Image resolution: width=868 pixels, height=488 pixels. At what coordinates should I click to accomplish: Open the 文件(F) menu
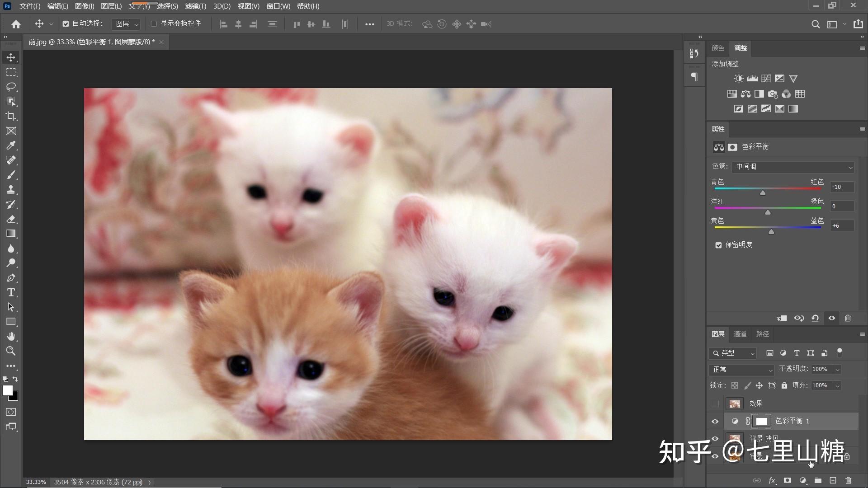[x=30, y=6]
